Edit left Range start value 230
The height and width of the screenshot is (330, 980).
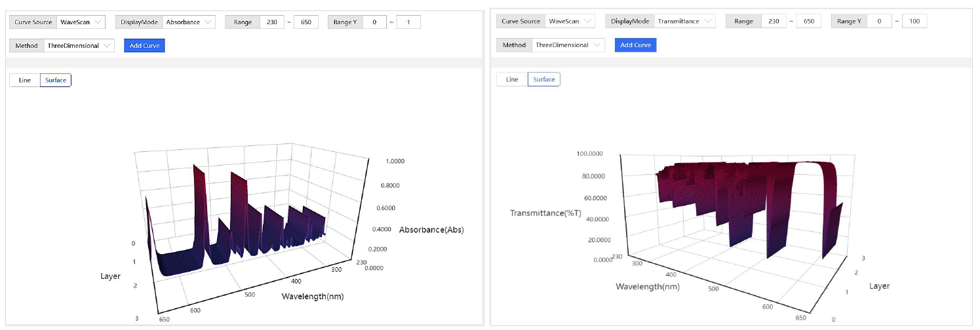pyautogui.click(x=271, y=22)
